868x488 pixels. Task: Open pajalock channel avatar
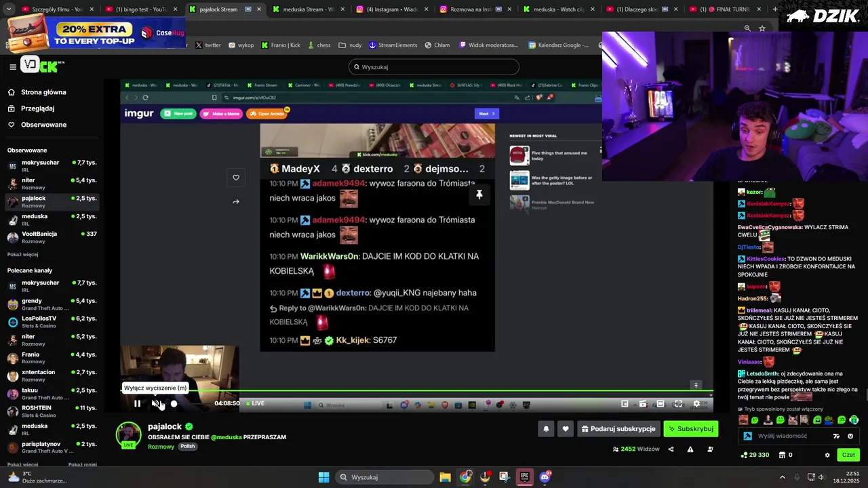(x=128, y=434)
